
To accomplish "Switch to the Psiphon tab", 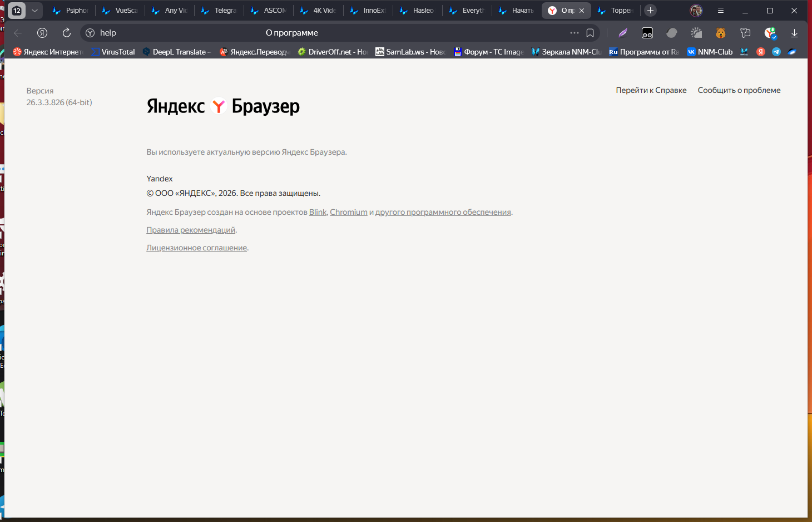I will point(71,11).
